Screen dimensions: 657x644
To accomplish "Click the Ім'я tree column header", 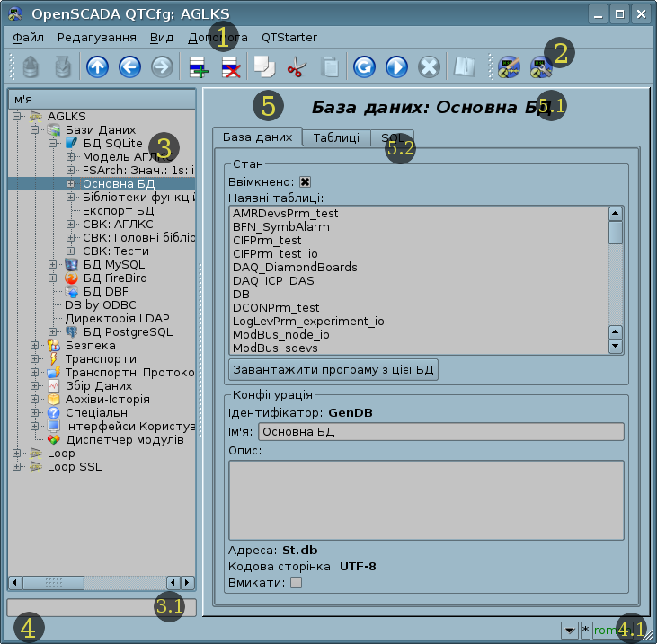I will pyautogui.click(x=102, y=100).
